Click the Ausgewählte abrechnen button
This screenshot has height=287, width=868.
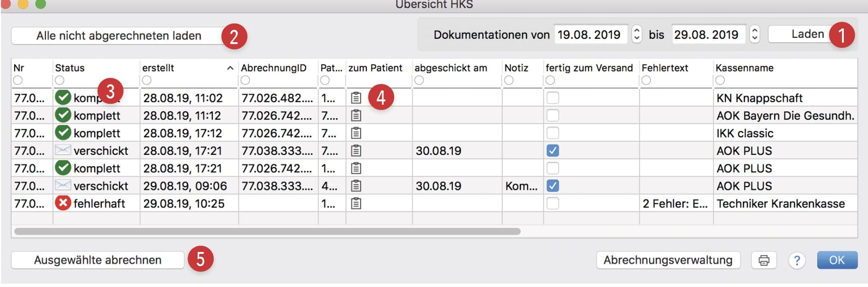97,260
